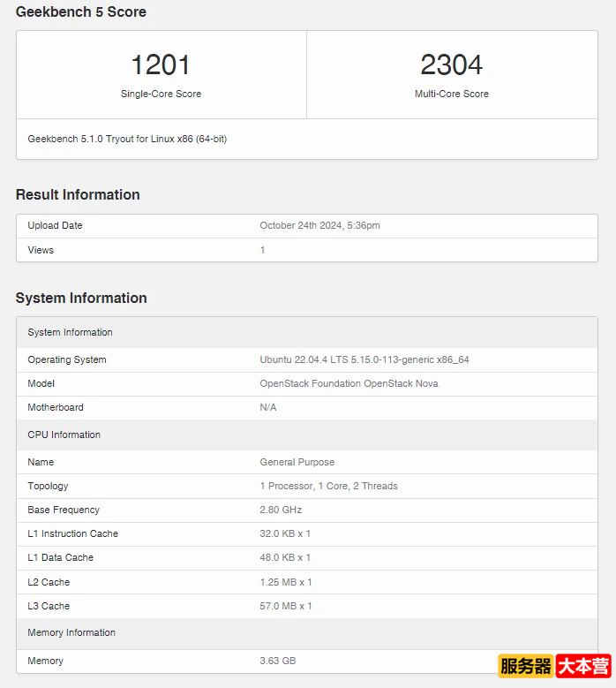The height and width of the screenshot is (688, 616).
Task: Click the topology value 1 Processor, 1 Core
Action: point(328,486)
